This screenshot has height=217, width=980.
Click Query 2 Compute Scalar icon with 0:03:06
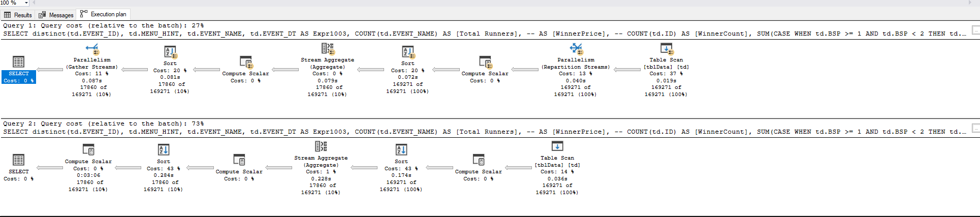pyautogui.click(x=88, y=150)
